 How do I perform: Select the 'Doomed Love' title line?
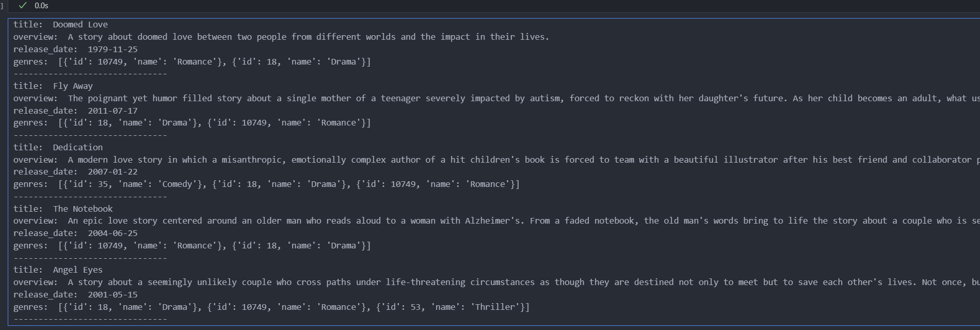click(x=60, y=24)
